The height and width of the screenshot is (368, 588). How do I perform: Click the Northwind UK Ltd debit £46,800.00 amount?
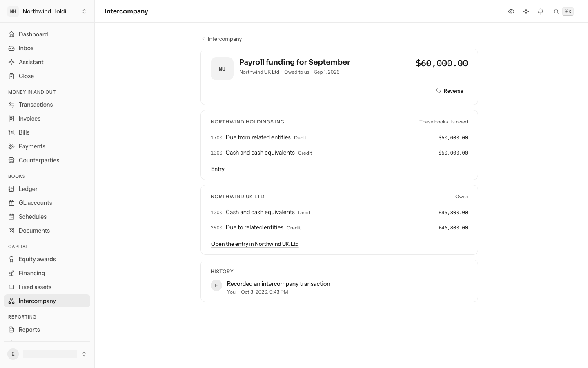point(453,213)
